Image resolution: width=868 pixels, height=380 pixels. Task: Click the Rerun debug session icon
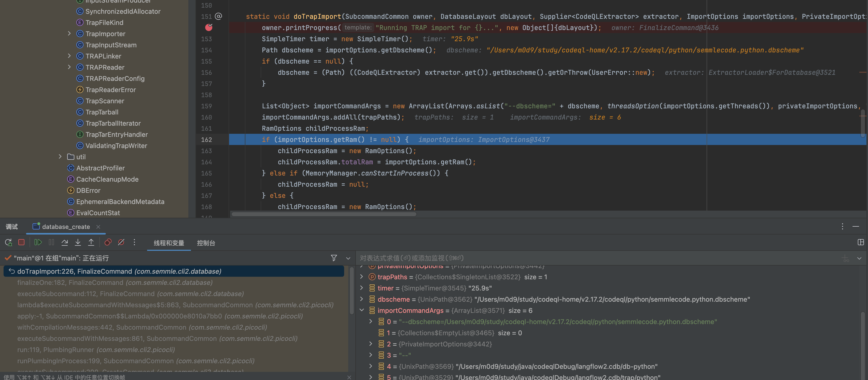pos(8,242)
